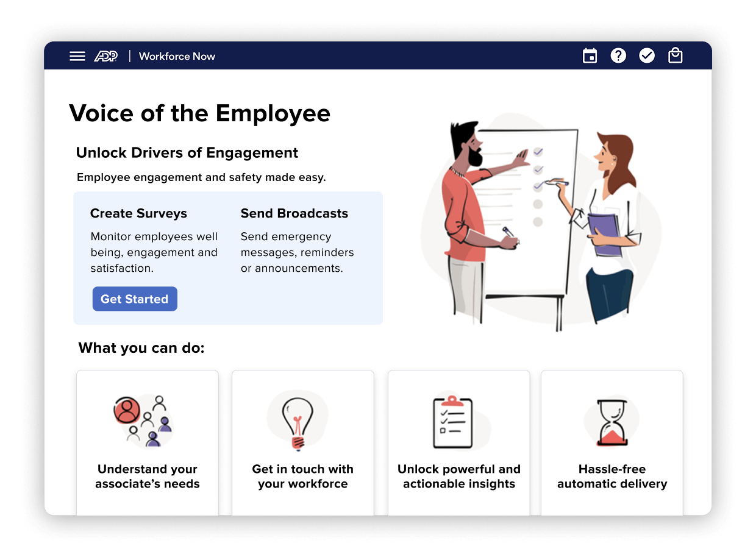This screenshot has height=557, width=756.
Task: Click the ADP logo
Action: click(x=105, y=56)
